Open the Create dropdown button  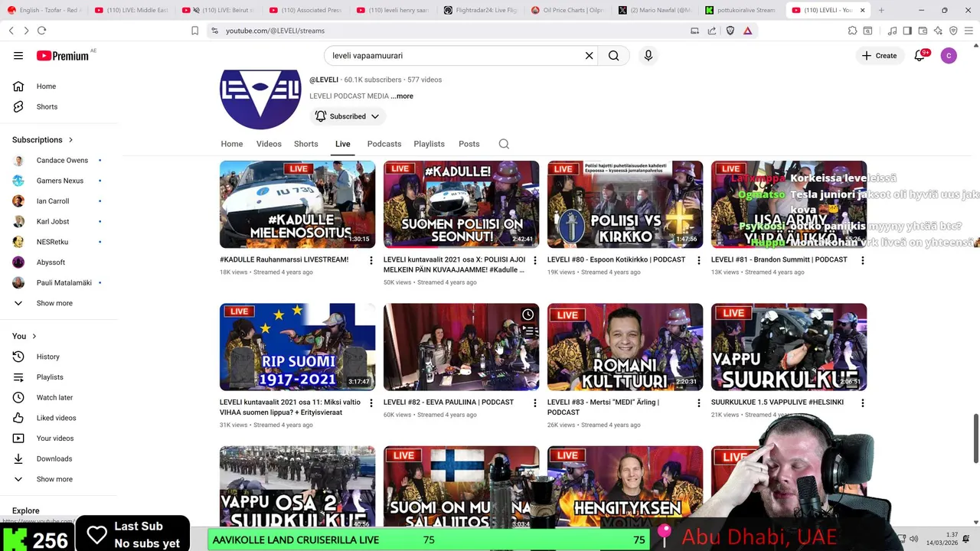click(879, 56)
